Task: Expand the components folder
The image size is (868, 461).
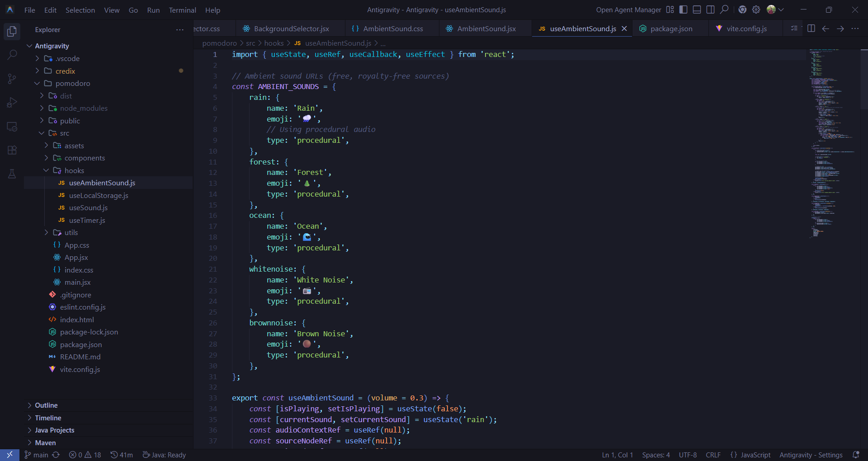Action: [85, 158]
